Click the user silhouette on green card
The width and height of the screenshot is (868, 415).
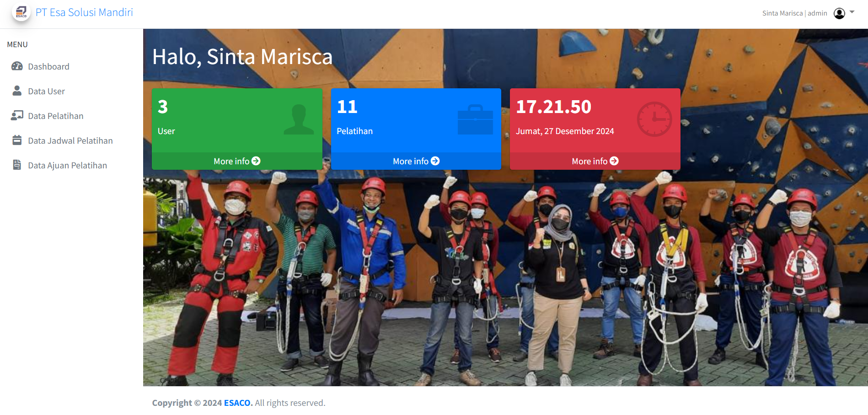click(299, 119)
